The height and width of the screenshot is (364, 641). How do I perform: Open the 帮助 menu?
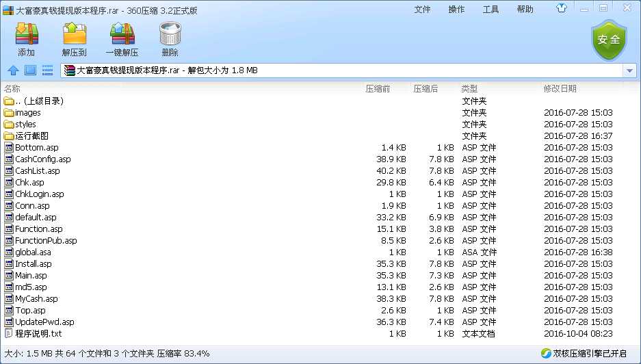[525, 9]
